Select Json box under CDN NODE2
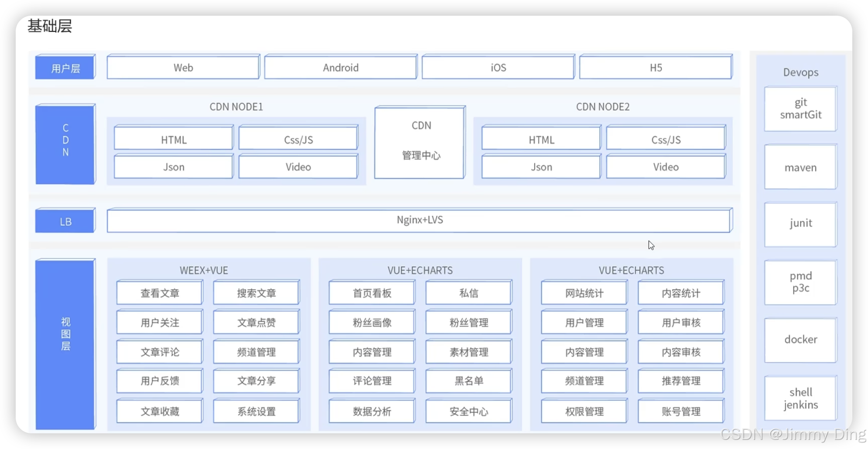Viewport: 868px width, 449px height. [541, 166]
